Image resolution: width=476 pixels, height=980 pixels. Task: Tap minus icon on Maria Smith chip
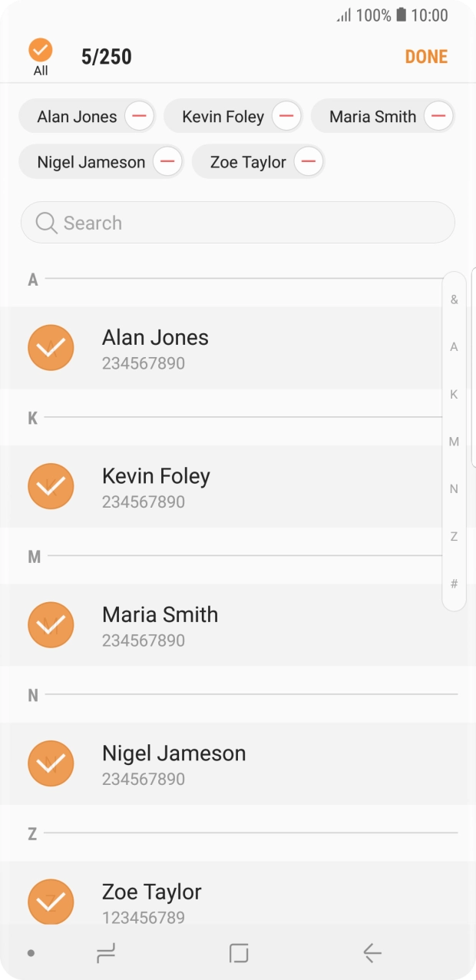coord(438,117)
